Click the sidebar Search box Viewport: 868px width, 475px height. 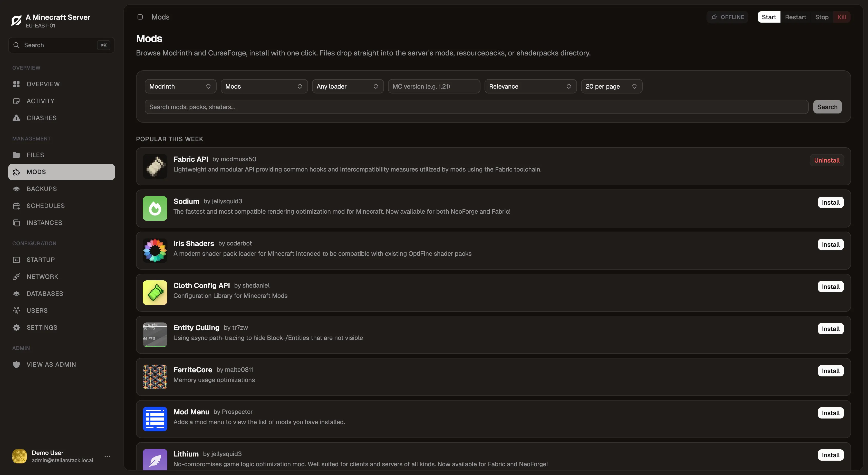[61, 45]
